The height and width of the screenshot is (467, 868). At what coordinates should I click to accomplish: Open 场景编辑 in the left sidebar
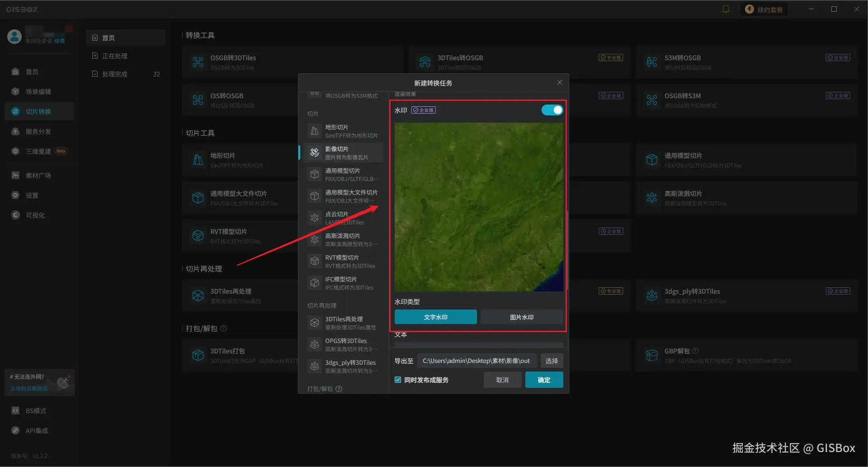pyautogui.click(x=39, y=92)
